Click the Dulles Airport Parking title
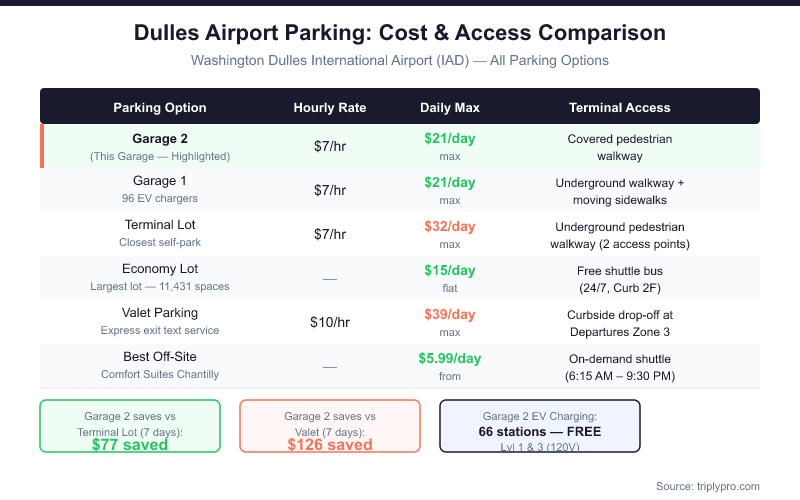Image resolution: width=800 pixels, height=500 pixels. pos(400,33)
